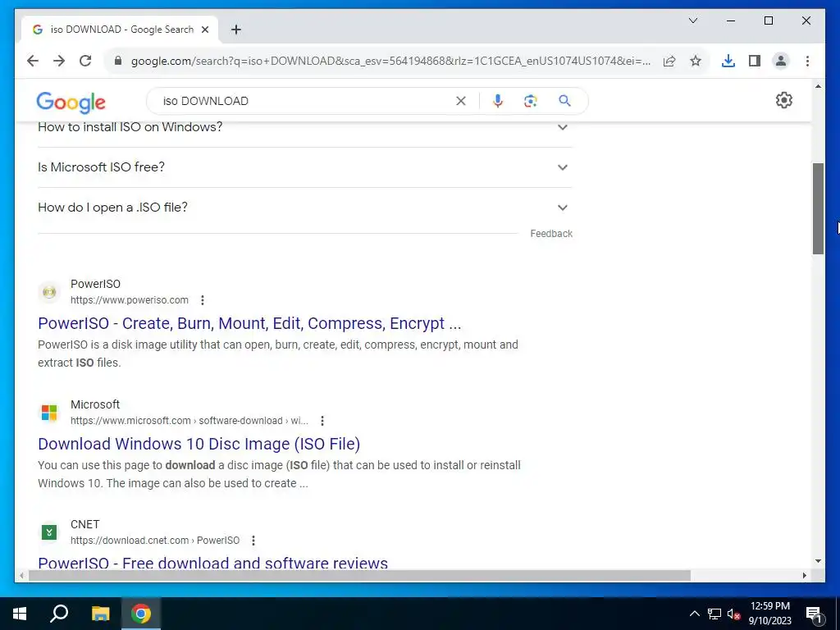The image size is (840, 630).
Task: Click the download.cnet.com › PowerISO breadcrumb
Action: pos(155,541)
